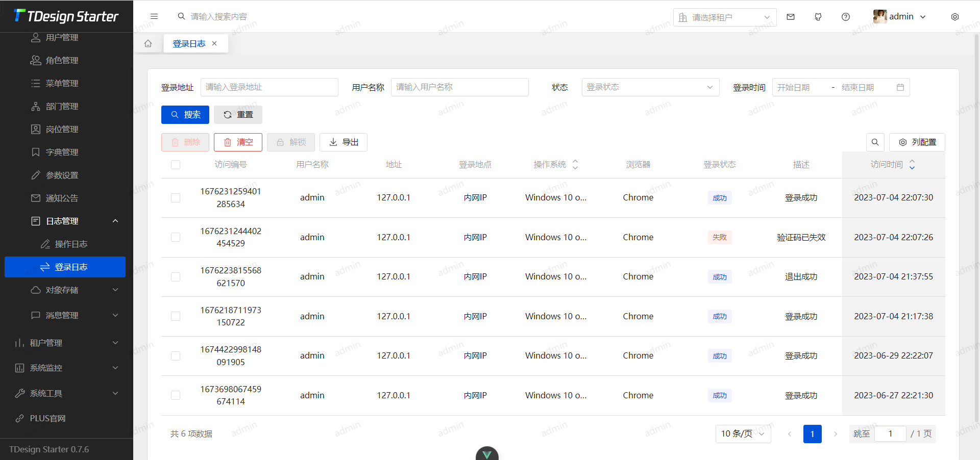Click the search magnifier icon in header
980x460 pixels.
[x=181, y=16]
